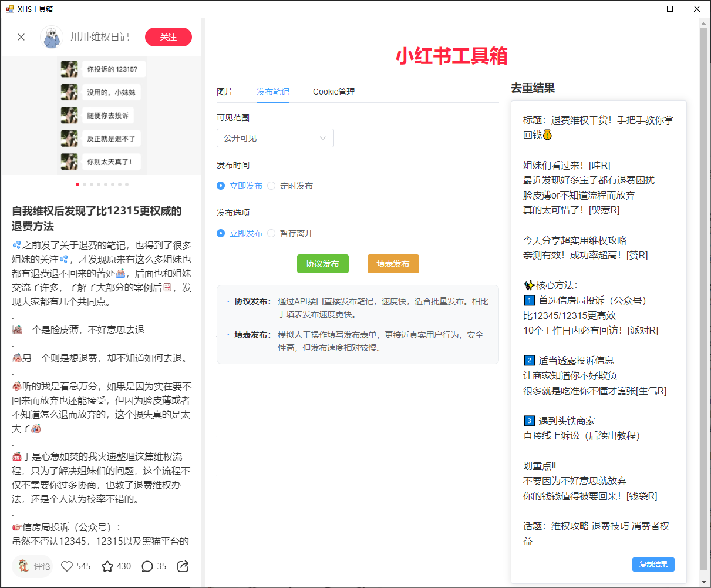Image resolution: width=711 pixels, height=588 pixels.
Task: Click the first carousel pagination dot
Action: click(77, 184)
